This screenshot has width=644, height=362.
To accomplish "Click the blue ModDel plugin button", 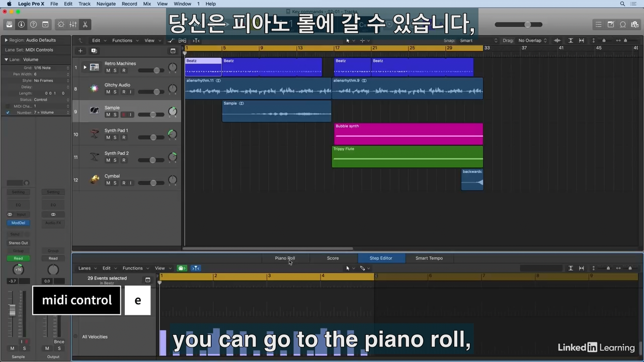I will coord(18,223).
